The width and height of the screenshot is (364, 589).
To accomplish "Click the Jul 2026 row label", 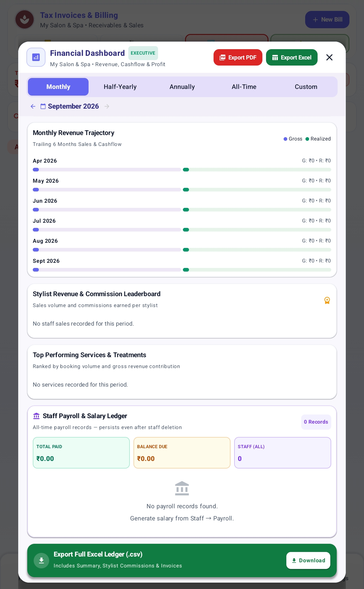I will click(44, 221).
